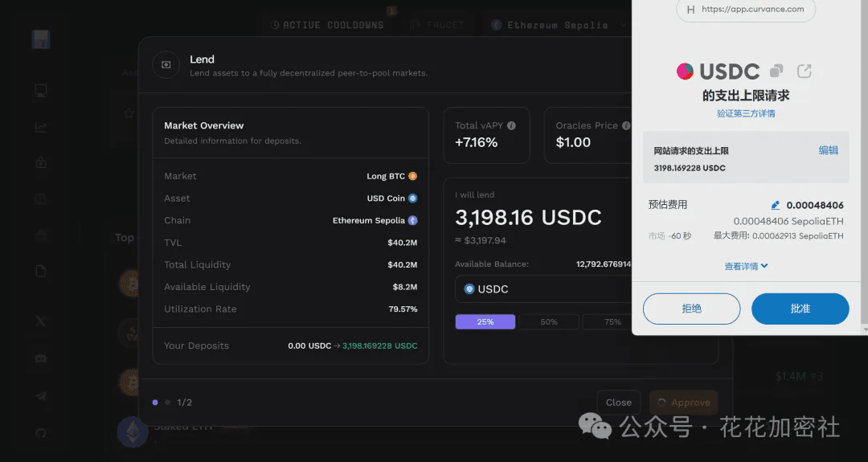
Task: Select the 50% amount option
Action: click(x=549, y=321)
